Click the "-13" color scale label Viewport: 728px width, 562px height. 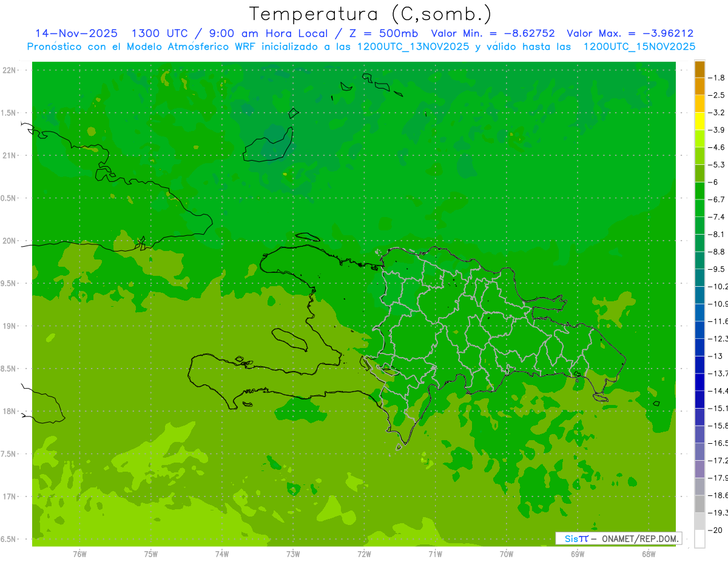point(716,356)
